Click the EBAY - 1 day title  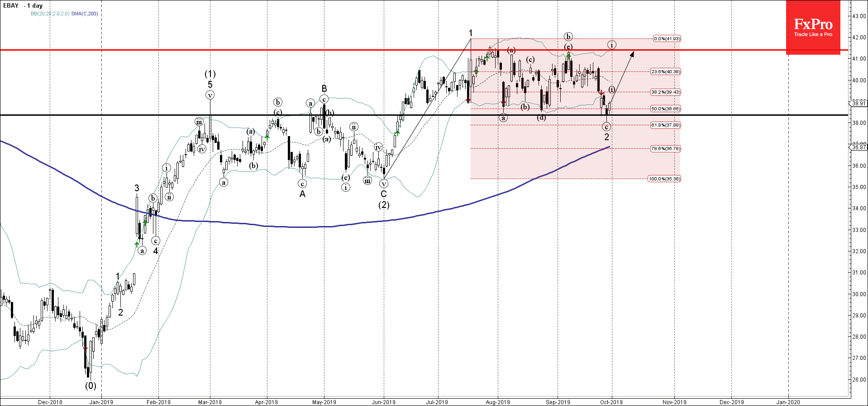tap(23, 6)
